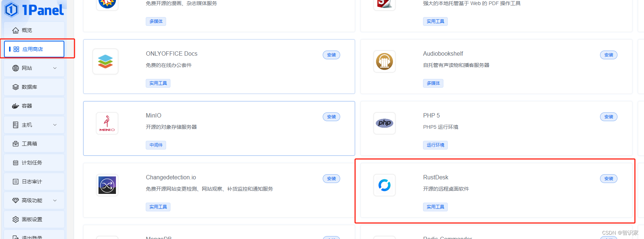Screen dimensions: 644x239
Task: Click description 开源的对象存储服务器
Action: click(x=171, y=127)
